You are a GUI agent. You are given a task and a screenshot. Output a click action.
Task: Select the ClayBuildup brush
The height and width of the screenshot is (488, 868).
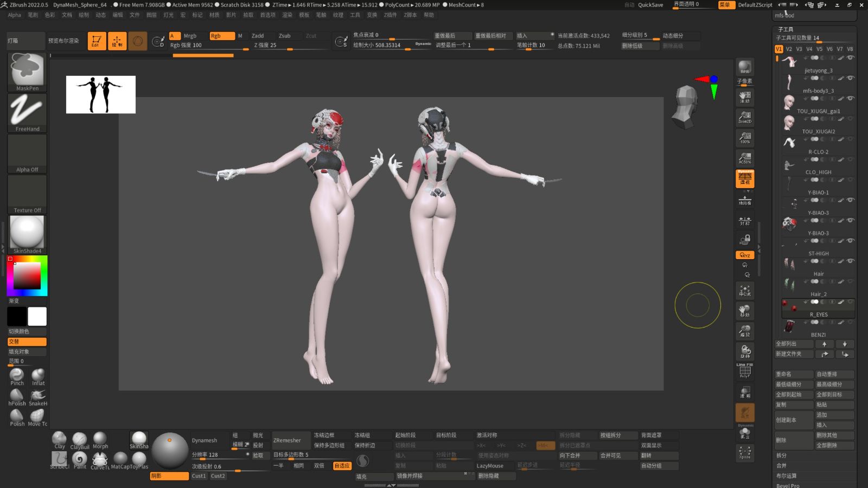[80, 440]
